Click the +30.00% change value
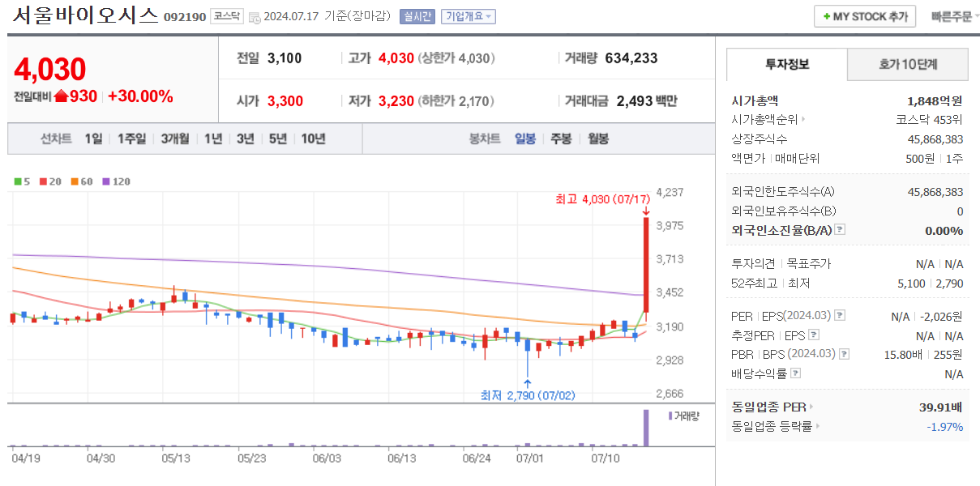This screenshot has height=486, width=980. (140, 96)
